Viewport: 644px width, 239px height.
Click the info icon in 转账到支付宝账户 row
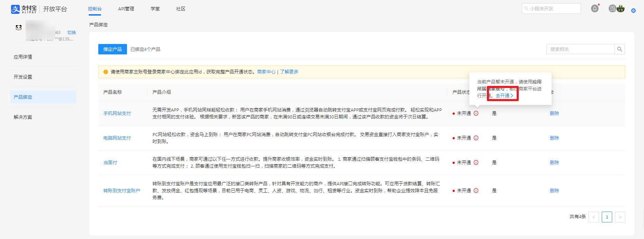pos(476,191)
